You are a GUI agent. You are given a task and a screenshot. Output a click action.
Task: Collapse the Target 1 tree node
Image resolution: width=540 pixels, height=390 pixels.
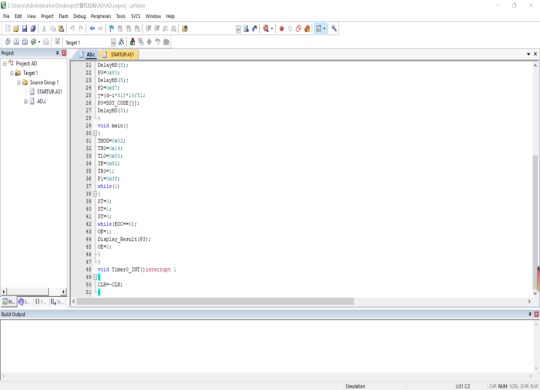pos(12,73)
